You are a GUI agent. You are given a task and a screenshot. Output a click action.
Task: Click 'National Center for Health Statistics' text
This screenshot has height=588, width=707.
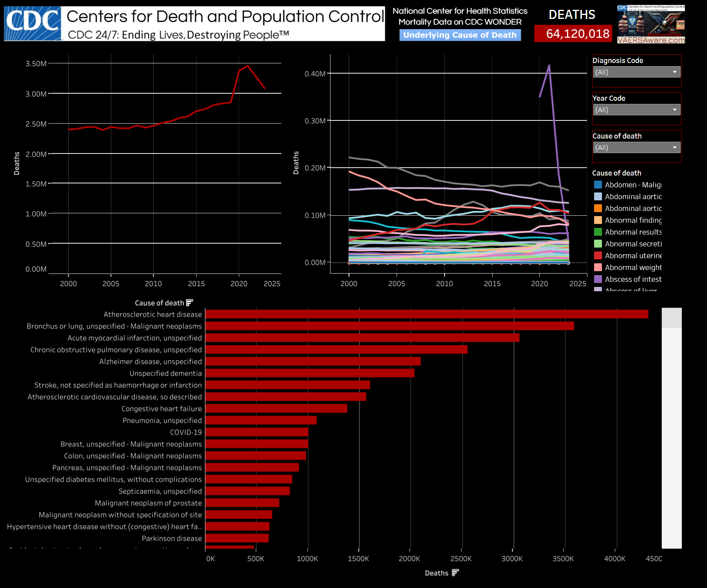[x=460, y=11]
